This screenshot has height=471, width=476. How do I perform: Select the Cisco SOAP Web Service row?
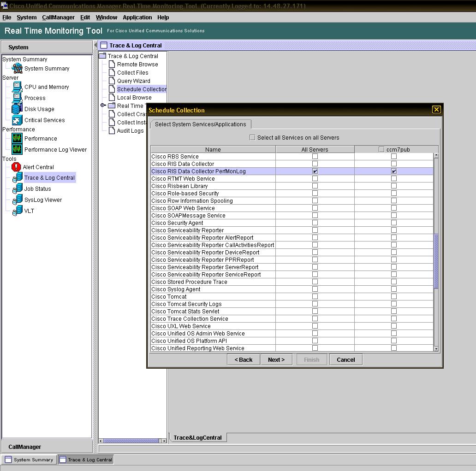point(292,208)
